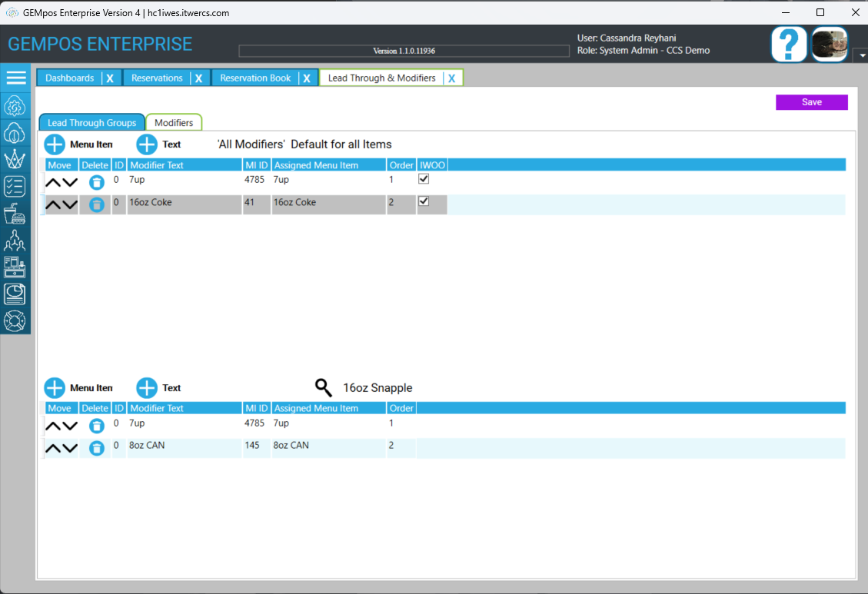Toggle IWOO checkbox for 16oz Coke
Viewport: 868px width, 594px height.
423,202
